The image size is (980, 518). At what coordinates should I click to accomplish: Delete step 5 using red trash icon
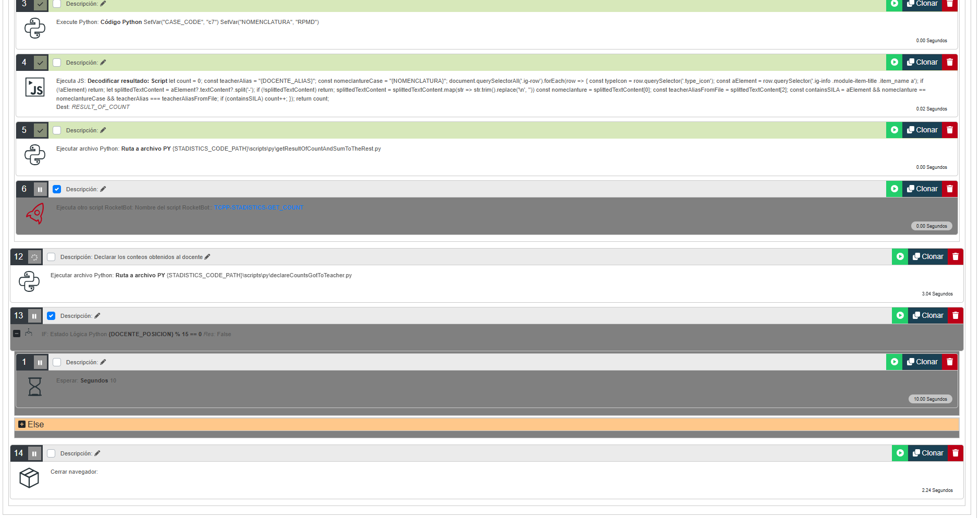point(950,130)
